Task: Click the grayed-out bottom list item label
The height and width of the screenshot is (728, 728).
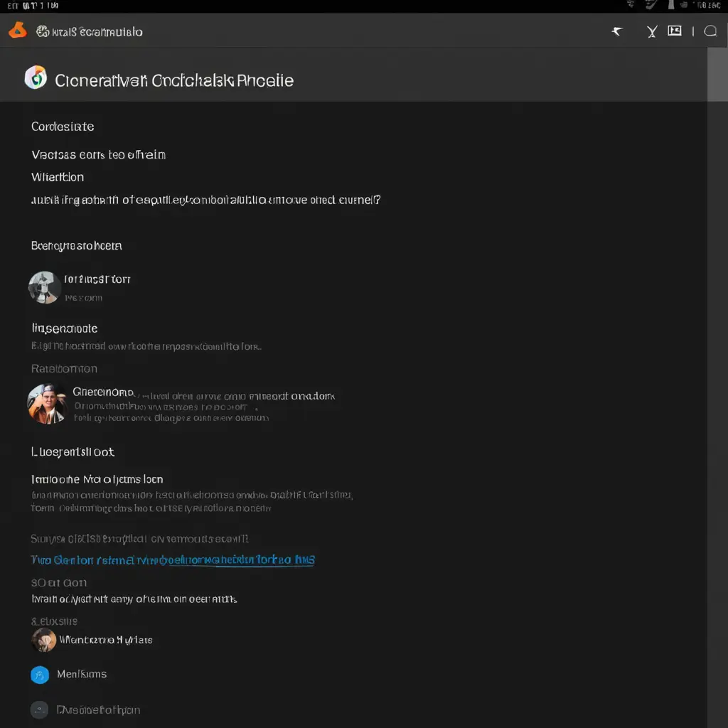Action: pyautogui.click(x=98, y=710)
